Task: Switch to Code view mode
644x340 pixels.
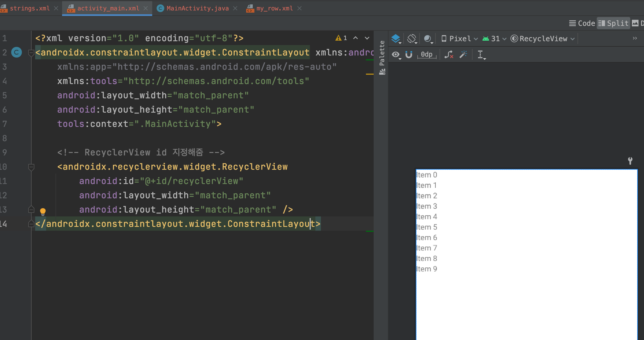Action: click(x=582, y=23)
